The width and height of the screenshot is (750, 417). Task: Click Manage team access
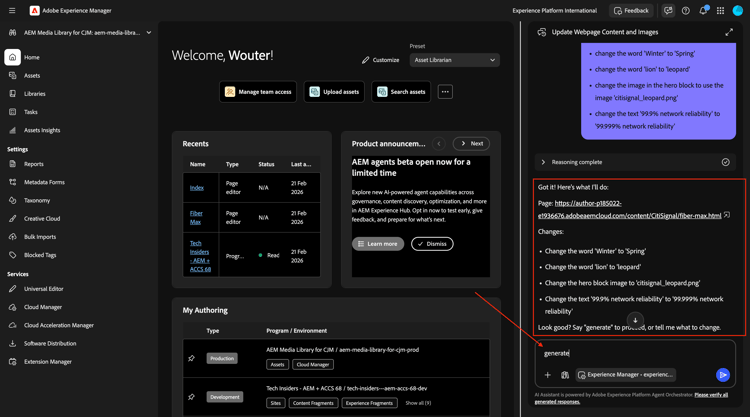[258, 92]
